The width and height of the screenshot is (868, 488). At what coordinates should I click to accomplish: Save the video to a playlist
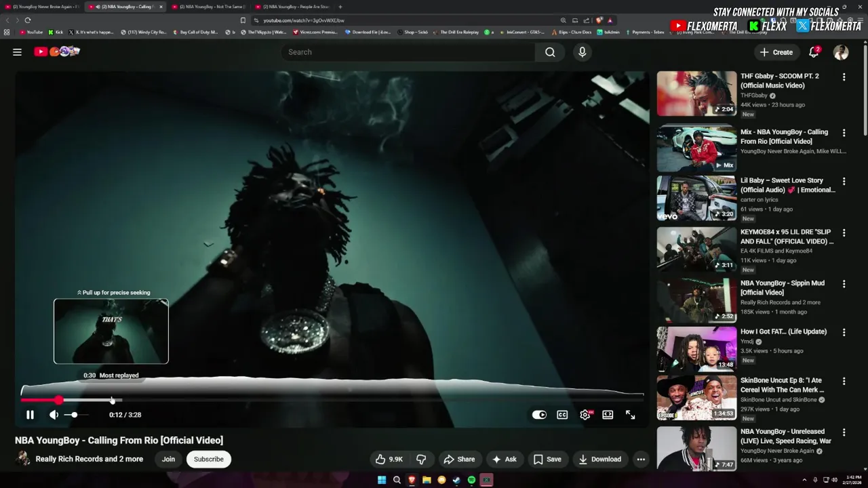(x=547, y=459)
